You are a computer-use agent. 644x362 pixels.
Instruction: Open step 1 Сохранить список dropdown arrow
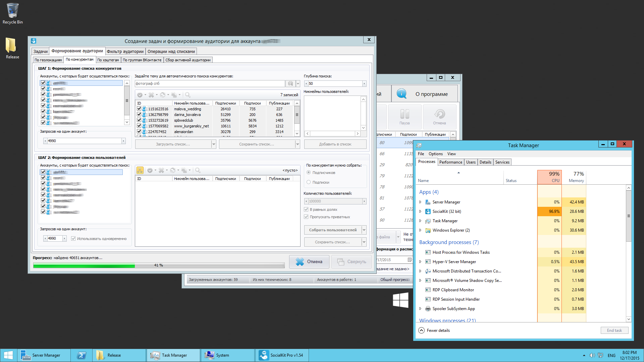click(x=298, y=144)
